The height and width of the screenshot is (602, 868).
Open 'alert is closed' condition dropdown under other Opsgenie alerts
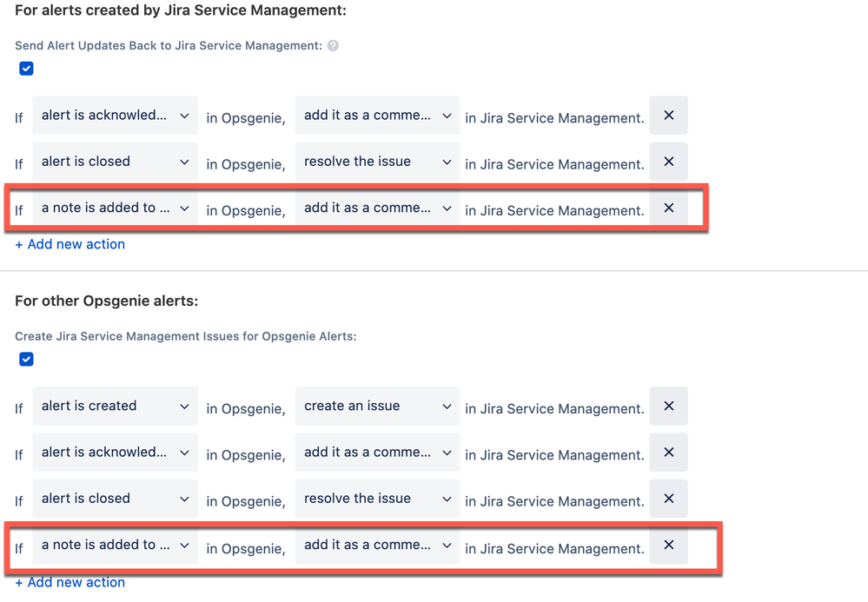pos(116,499)
